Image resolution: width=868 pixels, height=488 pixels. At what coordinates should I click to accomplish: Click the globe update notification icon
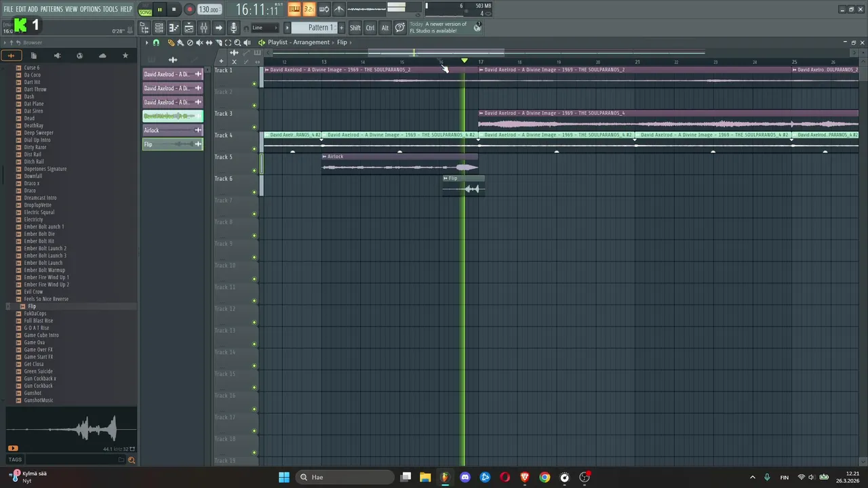[x=477, y=27]
